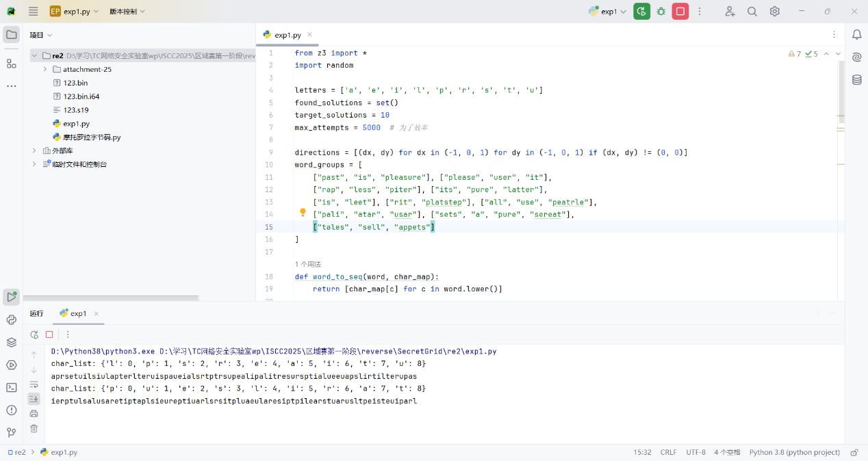Select 摩托罗拉字节码.py file
Screen dimensions: 868x461
[x=92, y=137]
